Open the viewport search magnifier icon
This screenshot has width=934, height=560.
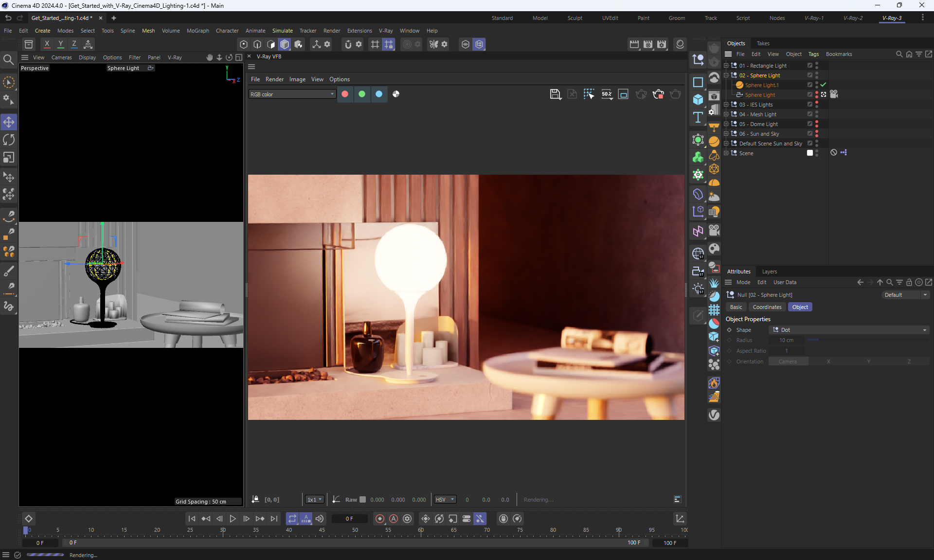tap(8, 60)
